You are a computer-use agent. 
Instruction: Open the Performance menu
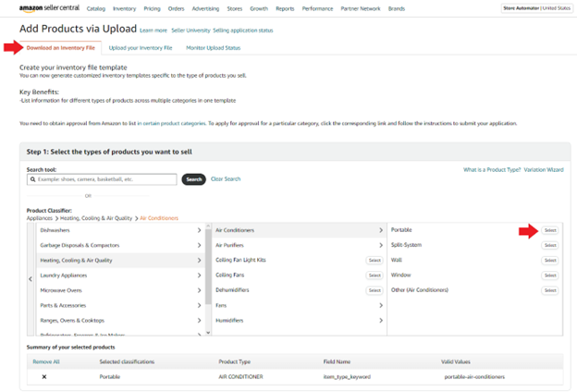317,8
